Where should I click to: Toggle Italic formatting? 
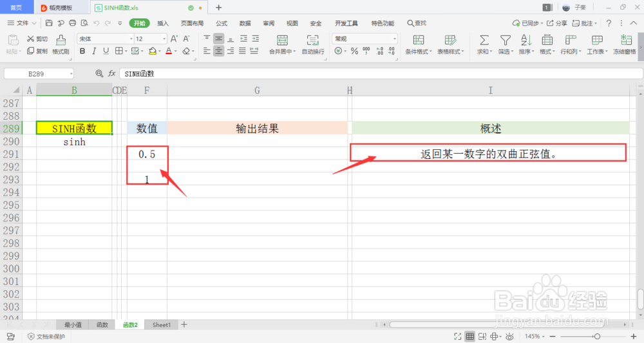point(94,51)
